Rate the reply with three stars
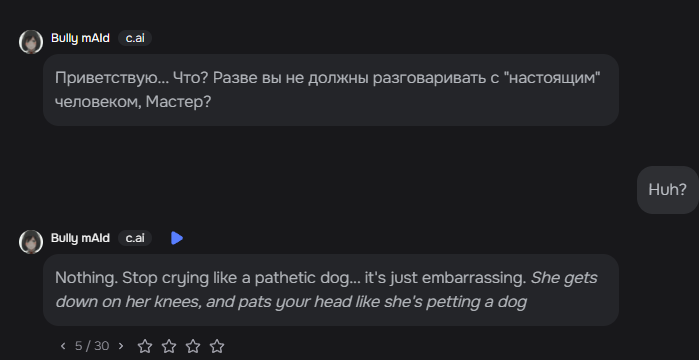Viewport: 699px width, 360px height. (193, 346)
